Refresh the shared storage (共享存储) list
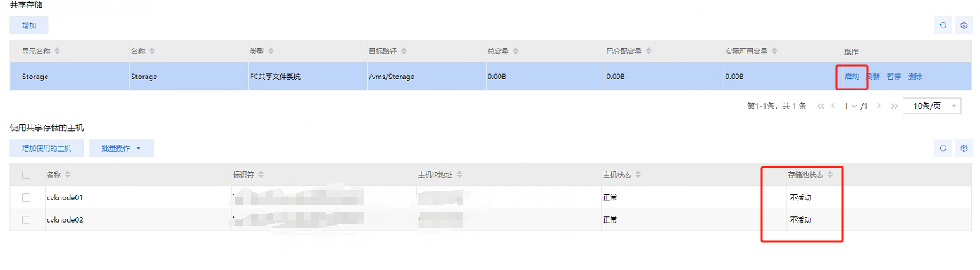Viewport: 980px width, 270px height. pos(943,25)
